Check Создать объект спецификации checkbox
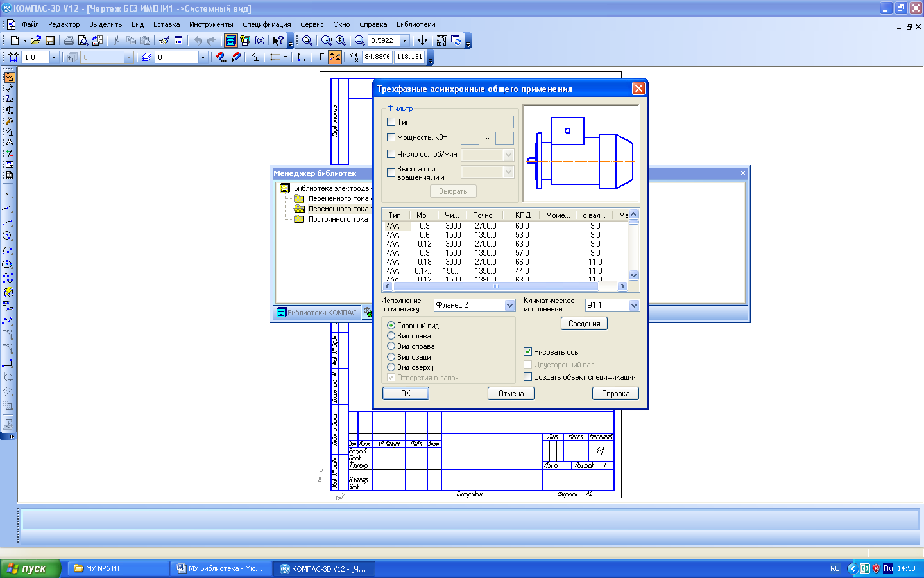The width and height of the screenshot is (924, 578). (527, 377)
